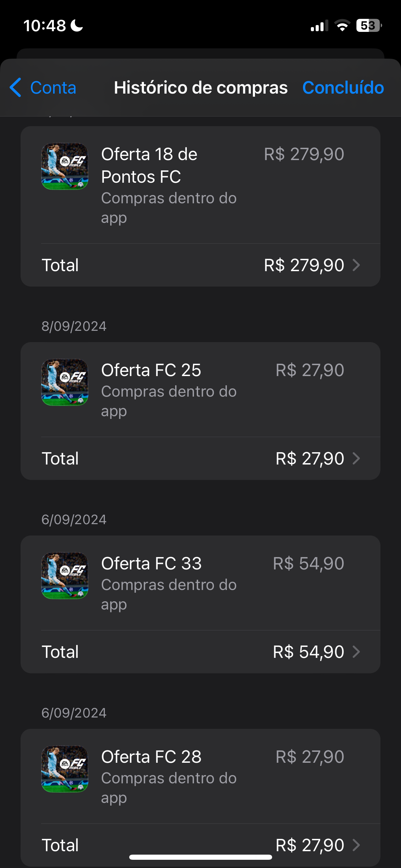Tap the cellular signal bars icon
Screen dimensions: 401x868
point(319,26)
